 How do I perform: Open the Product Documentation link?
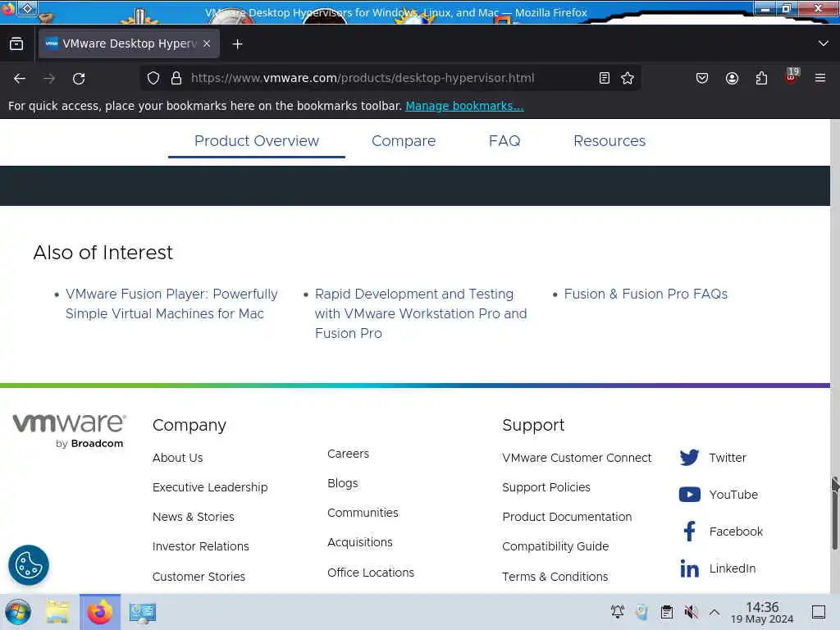point(567,517)
